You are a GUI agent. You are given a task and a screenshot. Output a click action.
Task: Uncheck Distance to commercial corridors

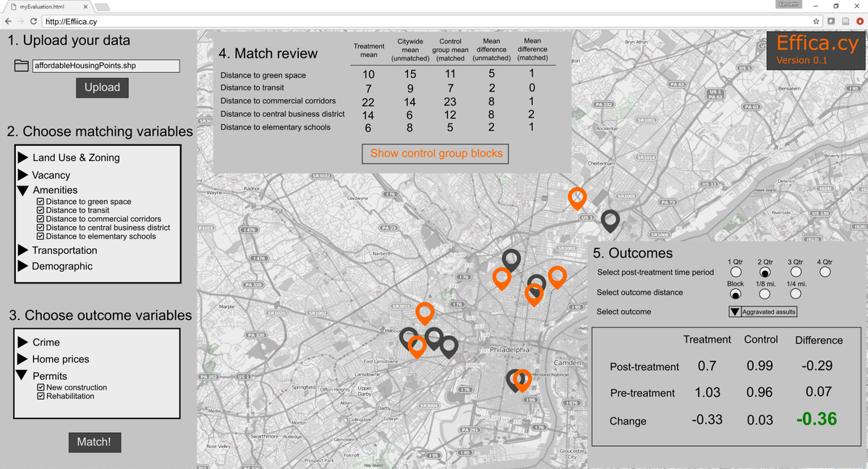click(x=41, y=219)
